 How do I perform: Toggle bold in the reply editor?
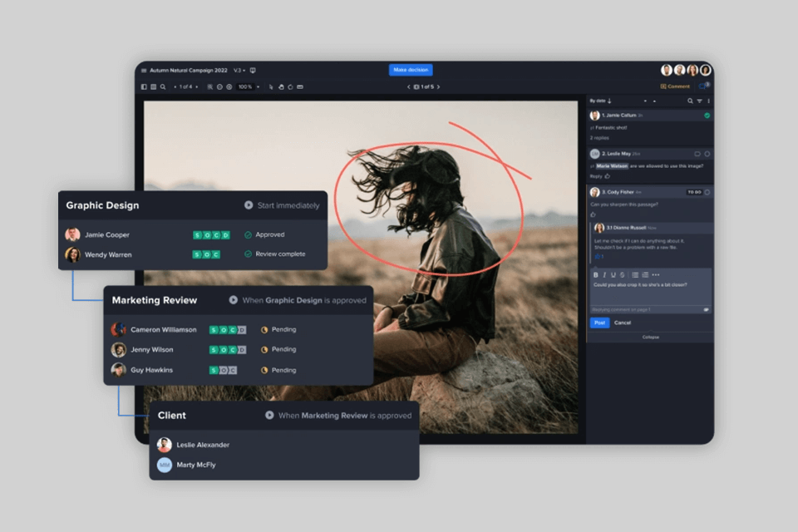tap(595, 275)
